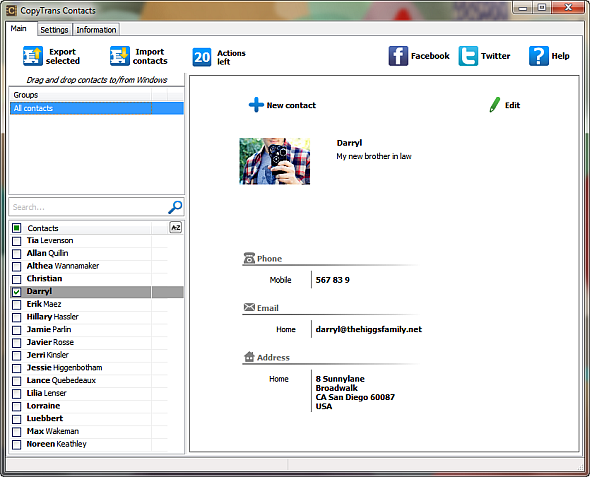Click the Help question mark icon
590x477 pixels.
538,56
